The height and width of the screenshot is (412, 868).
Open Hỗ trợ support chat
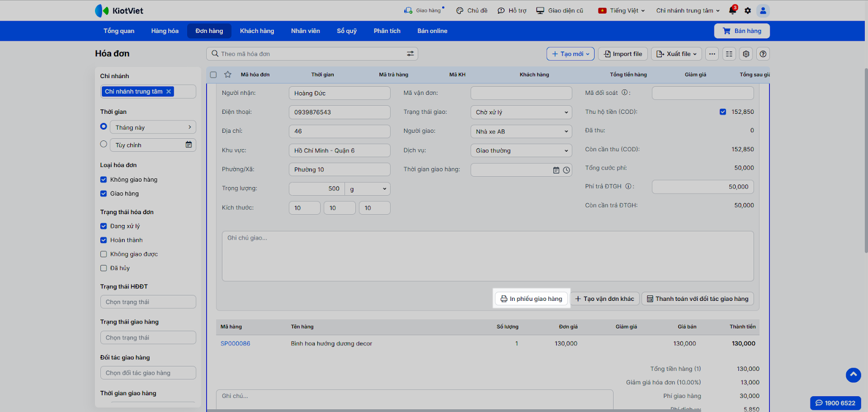click(x=512, y=10)
